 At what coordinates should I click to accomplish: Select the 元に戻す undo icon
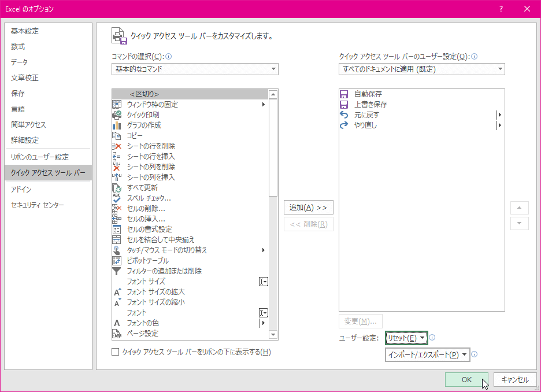344,114
